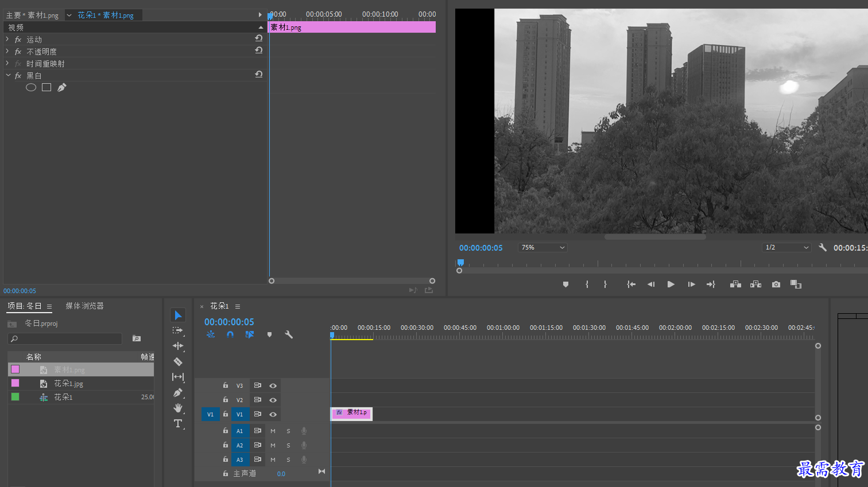Open the 花朵1 timeline panel menu
Image resolution: width=868 pixels, height=487 pixels.
pyautogui.click(x=238, y=306)
